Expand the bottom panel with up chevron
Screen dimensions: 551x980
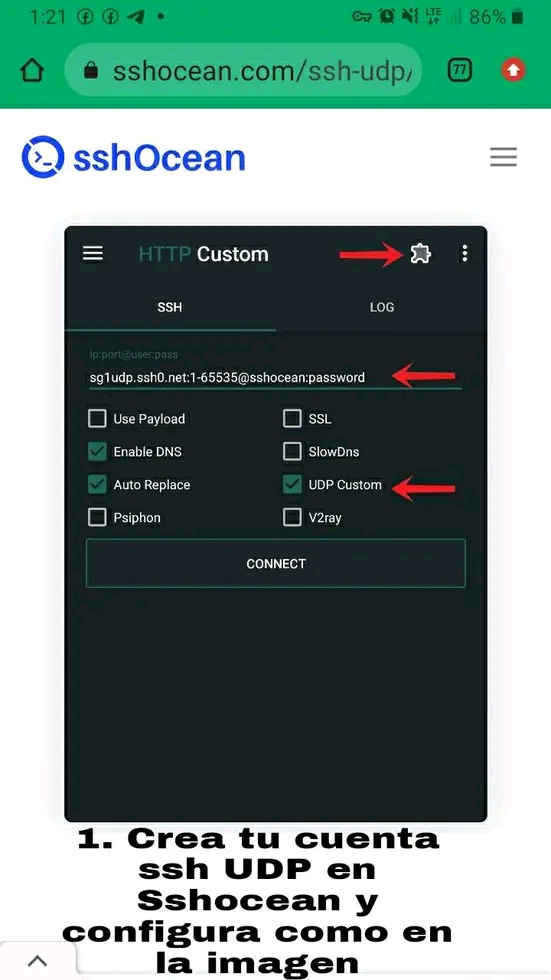pos(38,961)
